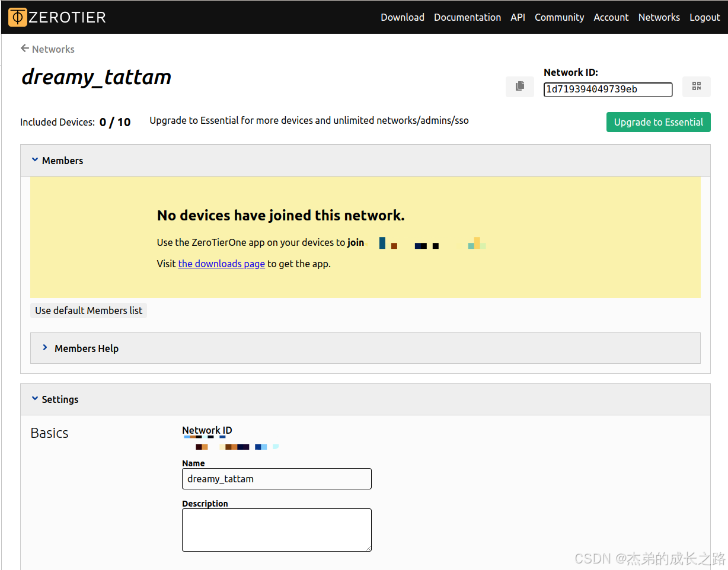
Task: Show the QR code for network ID
Action: point(697,87)
